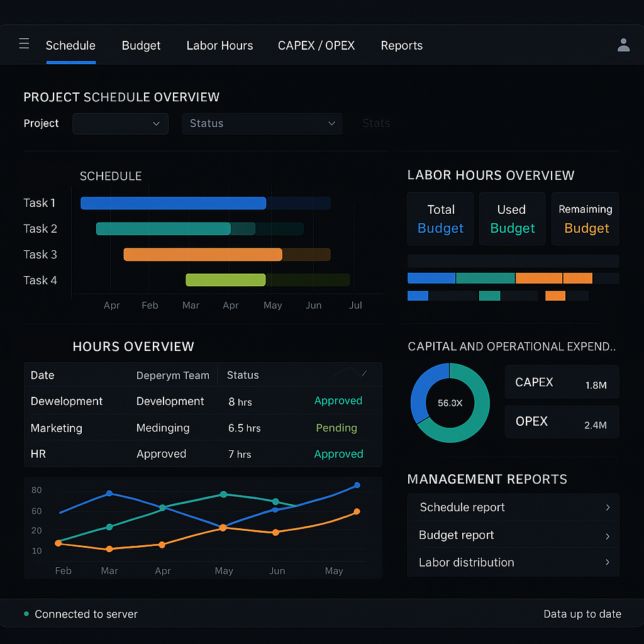Open the hamburger menu icon
Image resolution: width=644 pixels, height=644 pixels.
pos(25,43)
